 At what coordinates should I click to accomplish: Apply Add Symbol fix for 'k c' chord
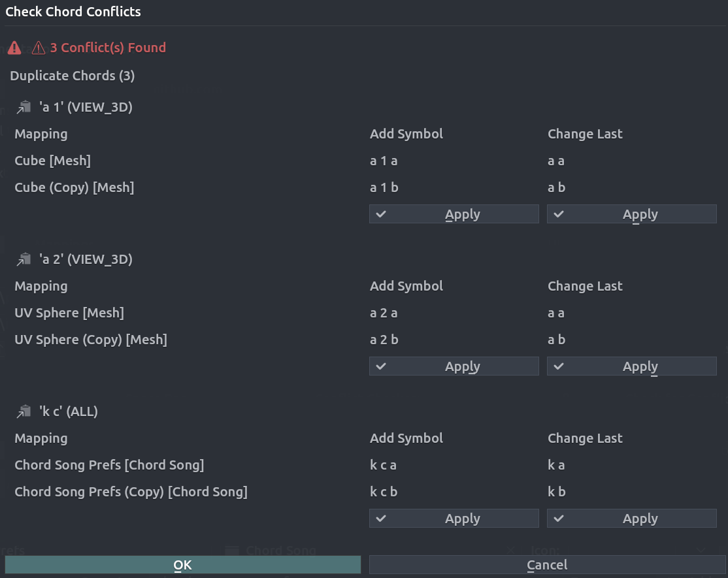point(454,519)
